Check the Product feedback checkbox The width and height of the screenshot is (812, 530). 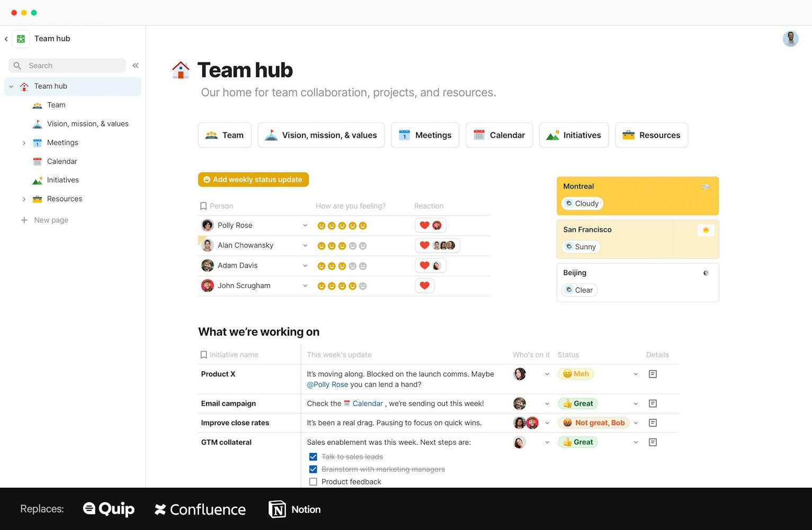[x=313, y=481]
